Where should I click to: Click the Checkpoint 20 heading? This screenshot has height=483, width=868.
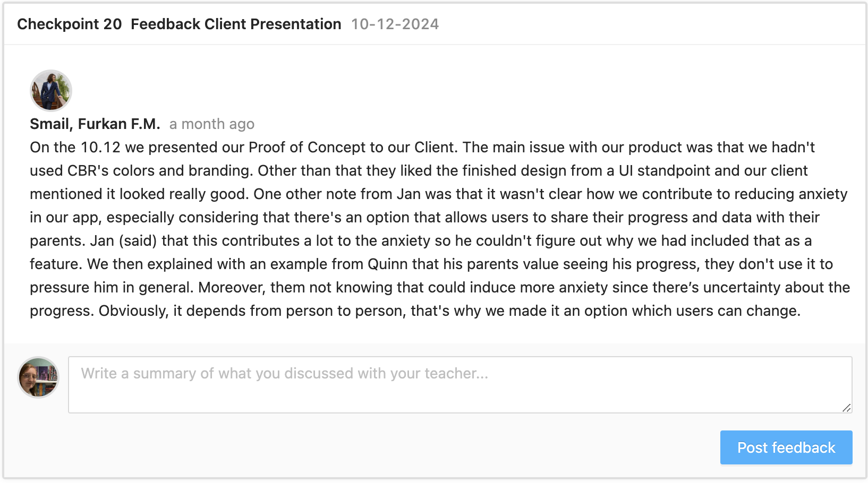coord(70,24)
